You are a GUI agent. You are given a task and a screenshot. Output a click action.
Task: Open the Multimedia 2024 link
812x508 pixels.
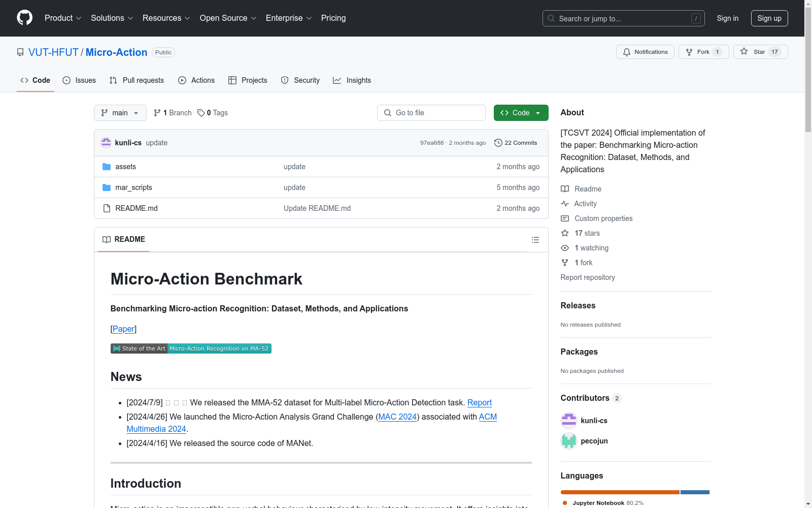[156, 429]
